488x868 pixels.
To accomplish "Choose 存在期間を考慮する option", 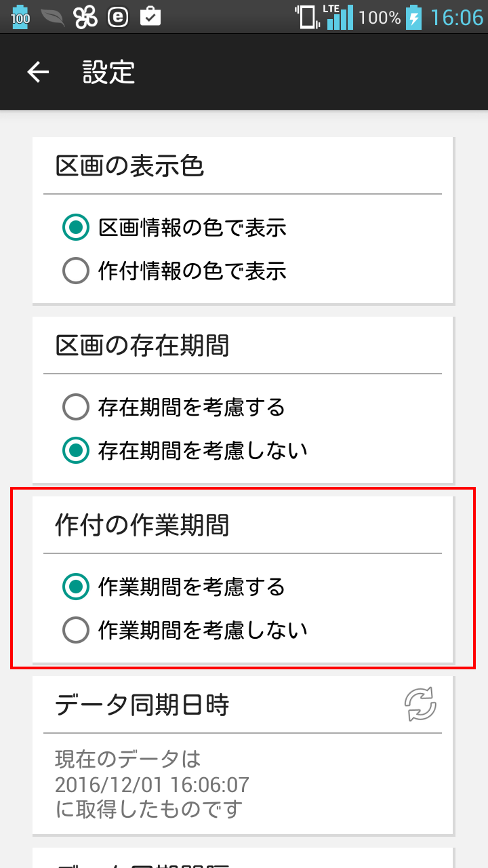I will coord(76,408).
